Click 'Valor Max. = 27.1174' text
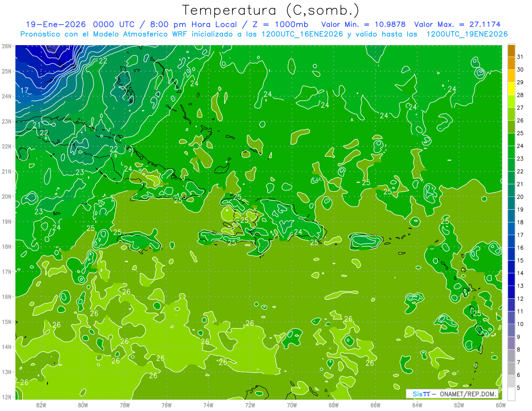The width and height of the screenshot is (532, 411). (458, 24)
